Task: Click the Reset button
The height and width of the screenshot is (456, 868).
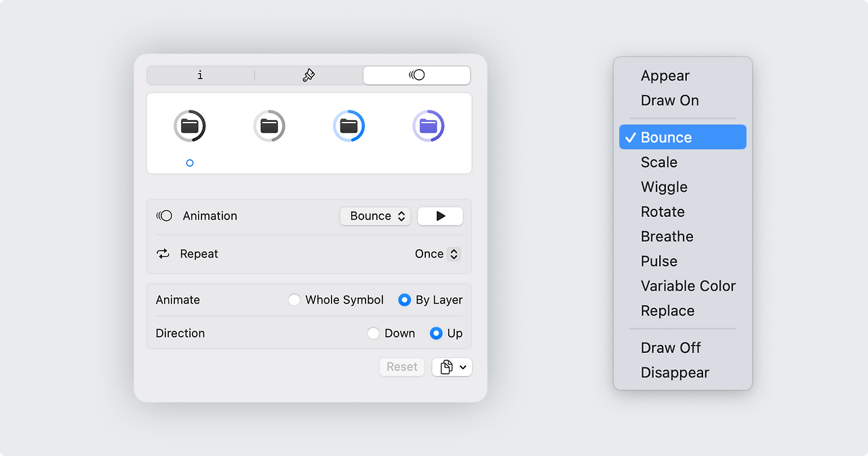Action: pos(402,367)
